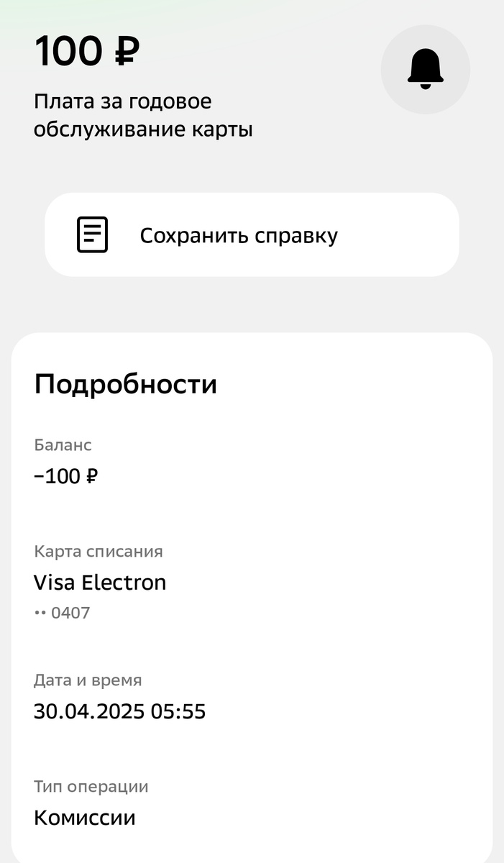
Task: Tap the masked card number 0407
Action: [x=63, y=613]
